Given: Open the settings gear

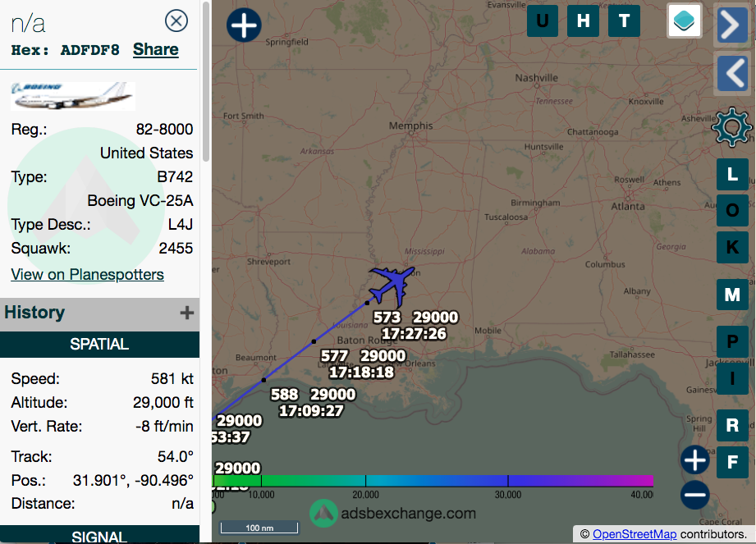Looking at the screenshot, I should pyautogui.click(x=732, y=127).
